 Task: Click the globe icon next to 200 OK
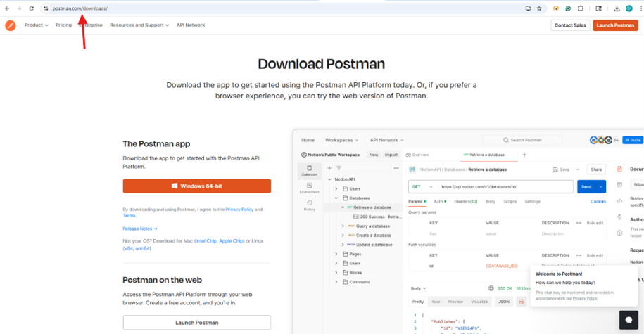(x=491, y=288)
